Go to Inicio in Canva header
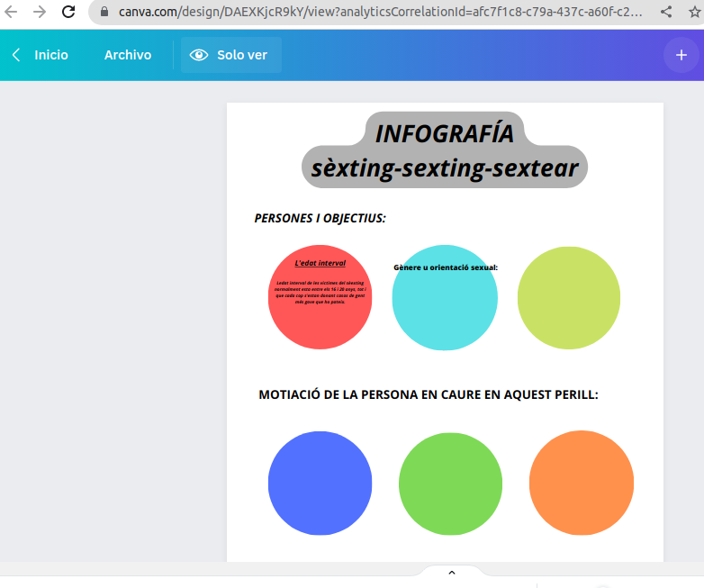The image size is (704, 588). (x=50, y=55)
